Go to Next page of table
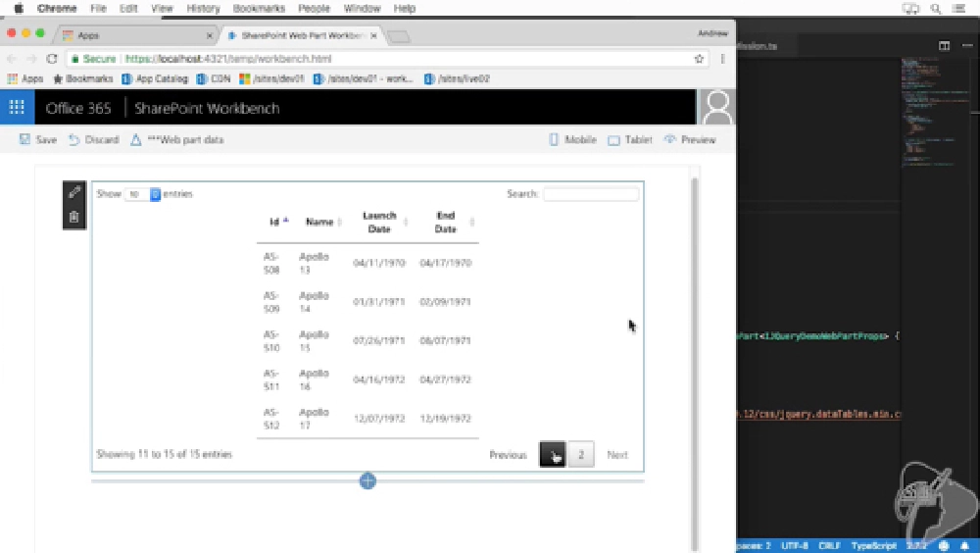The width and height of the screenshot is (980, 553). coord(617,455)
